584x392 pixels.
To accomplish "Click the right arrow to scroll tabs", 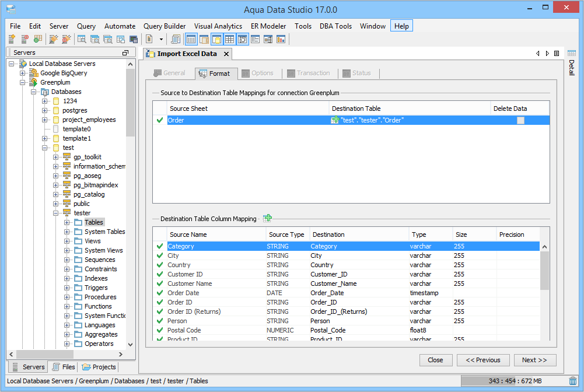I will coord(547,53).
